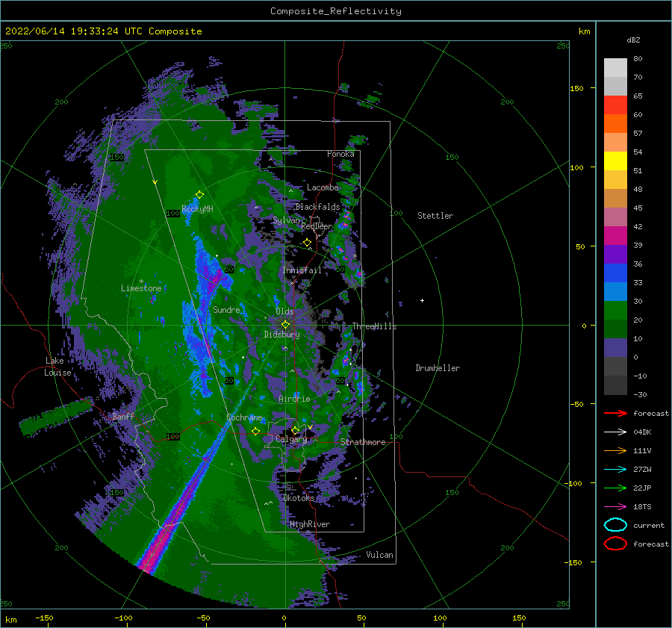This screenshot has height=628, width=672.
Task: Click the white plus marker east of ThreeHills
Action: 422,300
